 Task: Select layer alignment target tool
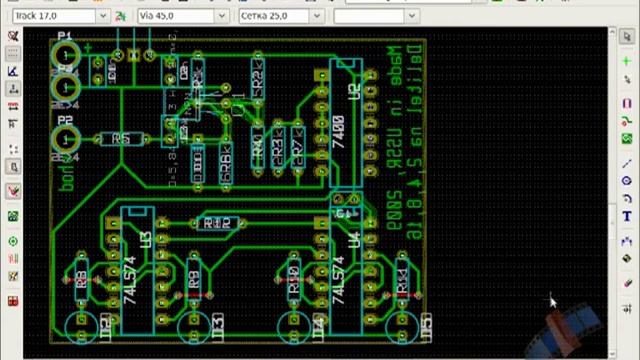click(627, 259)
